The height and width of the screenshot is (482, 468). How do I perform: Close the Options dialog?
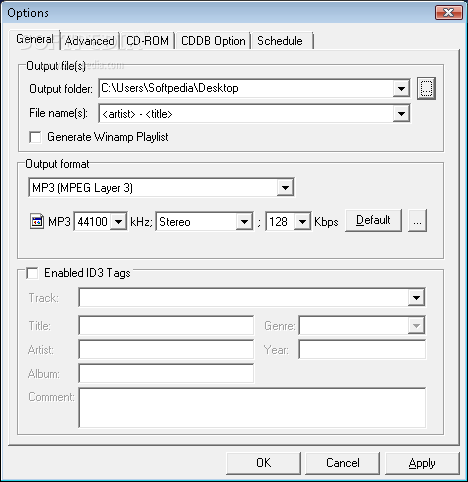click(449, 13)
